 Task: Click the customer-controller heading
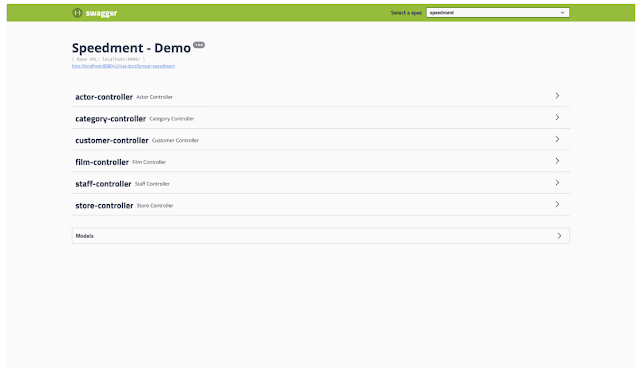click(x=112, y=140)
